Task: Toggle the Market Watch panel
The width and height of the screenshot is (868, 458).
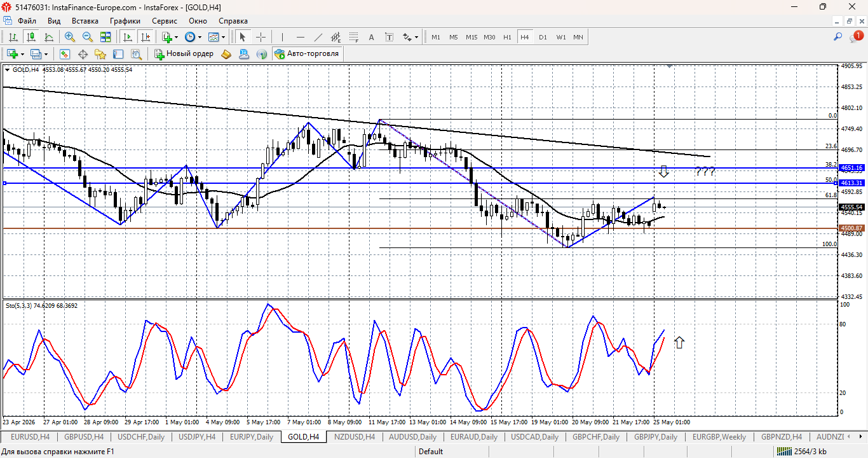Action: coord(65,54)
